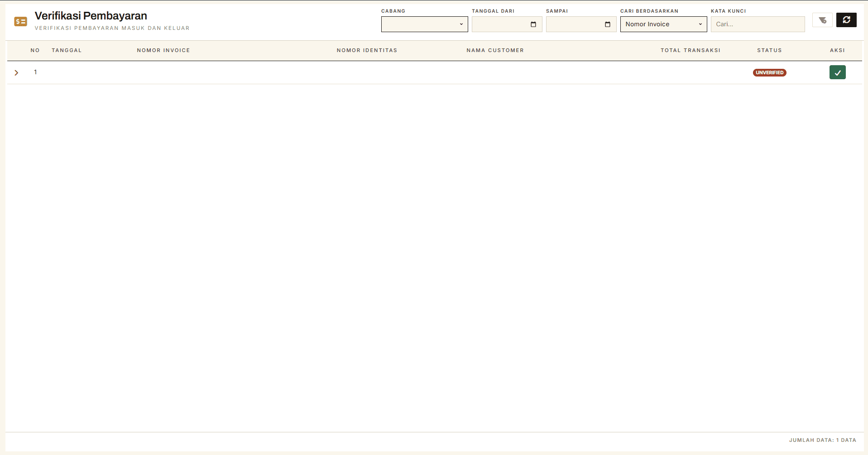Image resolution: width=868 pixels, height=455 pixels.
Task: Expand details of row 1
Action: (x=16, y=72)
